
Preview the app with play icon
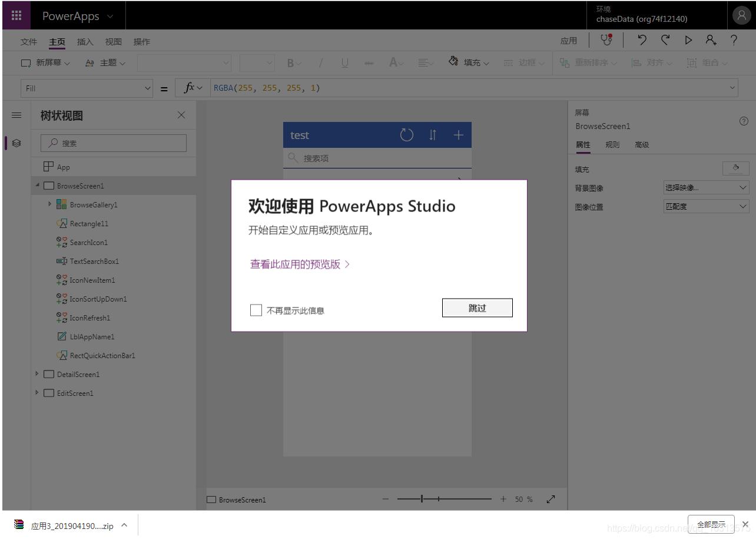point(688,40)
